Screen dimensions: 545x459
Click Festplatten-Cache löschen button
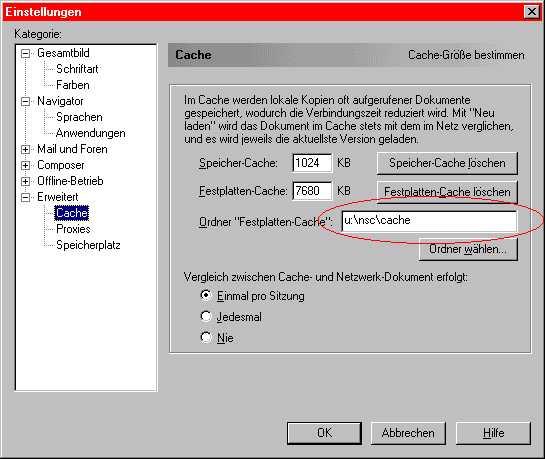447,191
